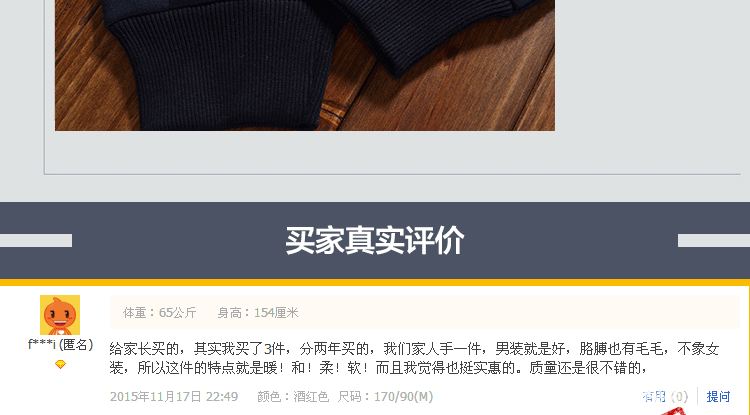The width and height of the screenshot is (750, 415).
Task: Click the (0) count next to 有用
Action: tap(679, 396)
